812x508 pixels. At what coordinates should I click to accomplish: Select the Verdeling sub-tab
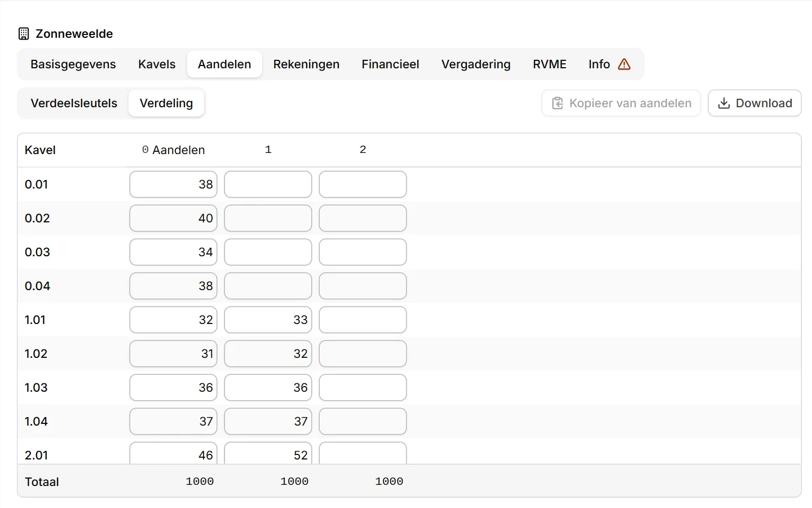pos(166,103)
